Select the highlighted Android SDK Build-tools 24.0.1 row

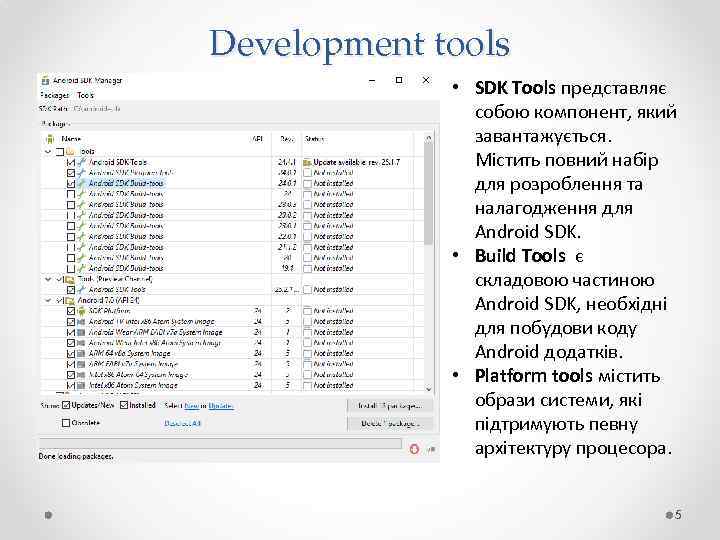coord(230,183)
